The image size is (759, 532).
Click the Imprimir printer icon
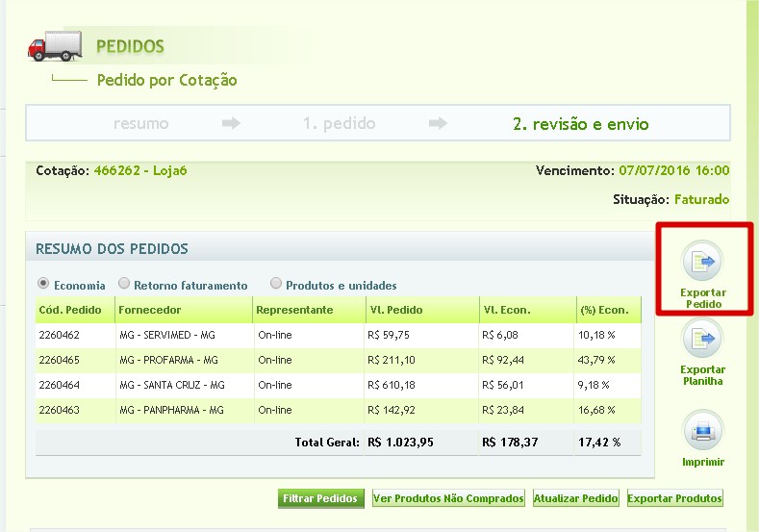pos(702,429)
